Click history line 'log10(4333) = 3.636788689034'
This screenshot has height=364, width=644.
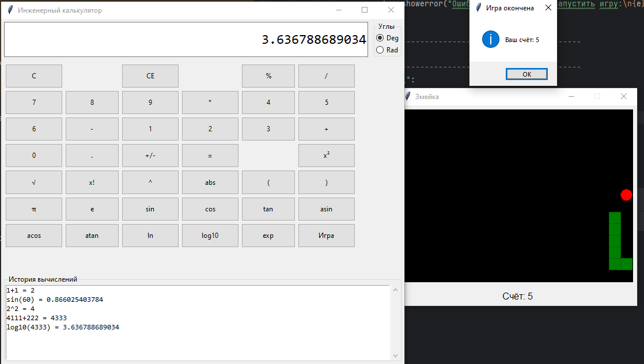point(63,328)
